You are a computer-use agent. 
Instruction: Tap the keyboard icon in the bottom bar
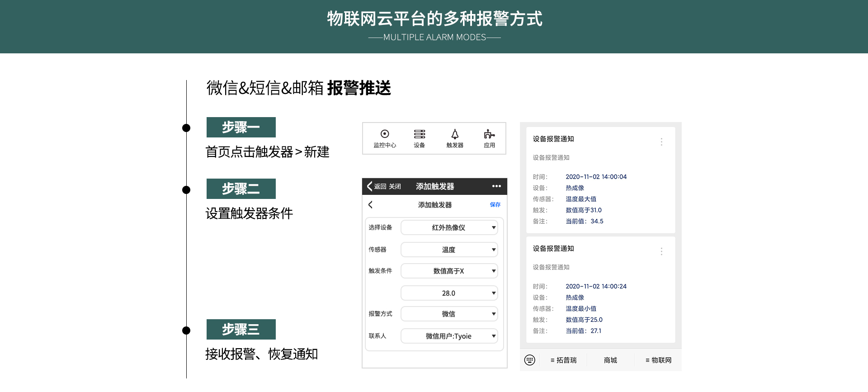(530, 360)
